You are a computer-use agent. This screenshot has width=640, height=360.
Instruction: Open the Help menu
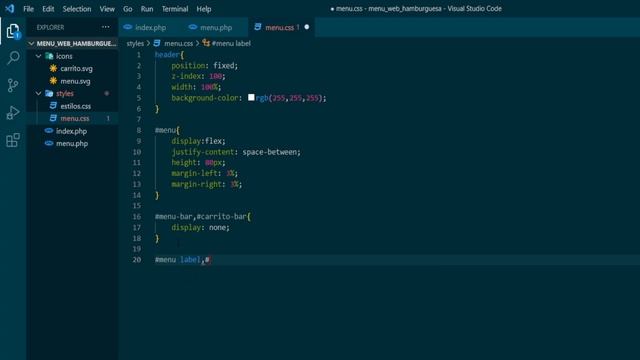[x=204, y=9]
